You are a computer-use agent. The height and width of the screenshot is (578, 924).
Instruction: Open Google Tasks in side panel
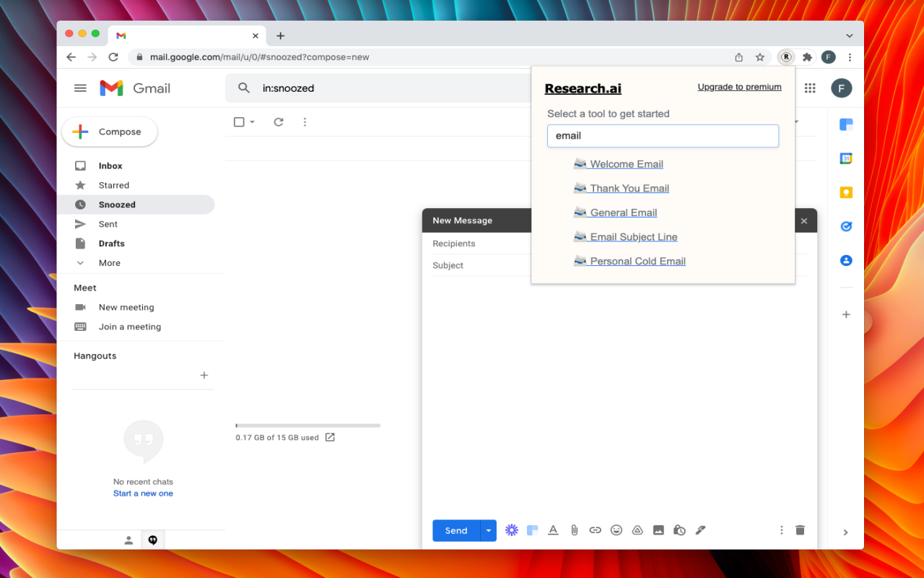pos(846,226)
